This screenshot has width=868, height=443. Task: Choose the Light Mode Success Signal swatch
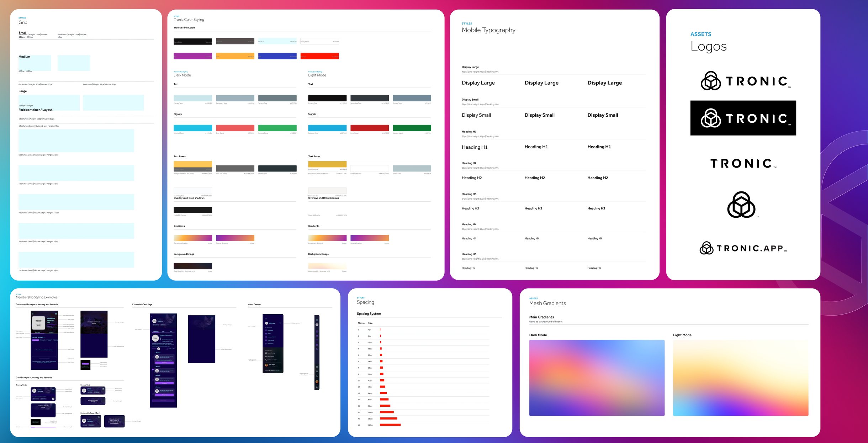point(412,128)
